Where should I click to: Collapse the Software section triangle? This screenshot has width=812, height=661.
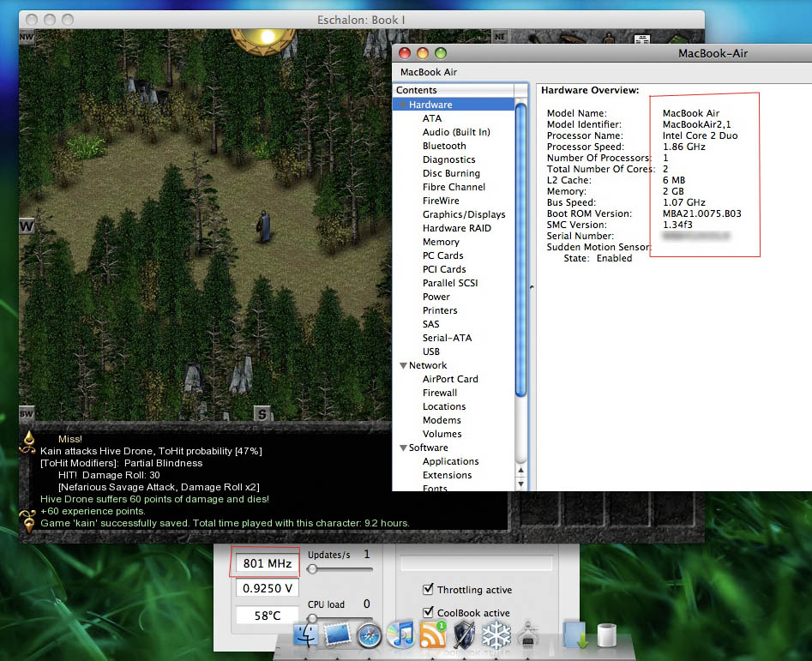pos(403,448)
